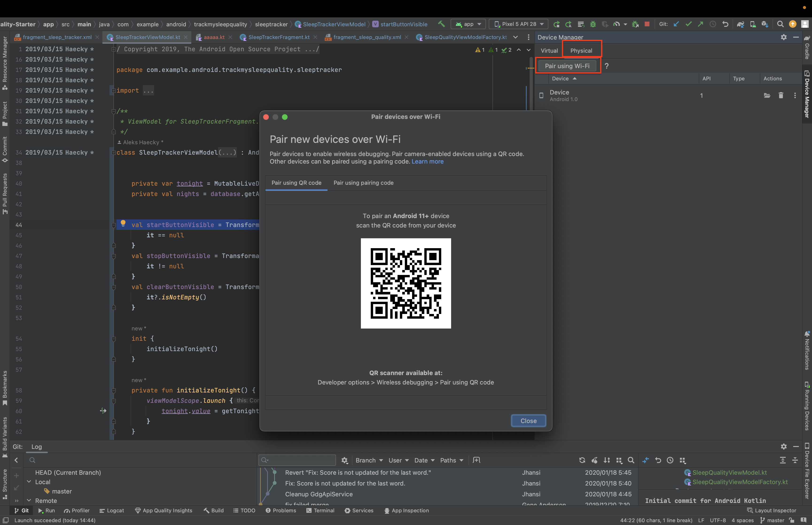This screenshot has height=525, width=812.
Task: Click the Search Everywhere magnifier icon
Action: pos(780,24)
